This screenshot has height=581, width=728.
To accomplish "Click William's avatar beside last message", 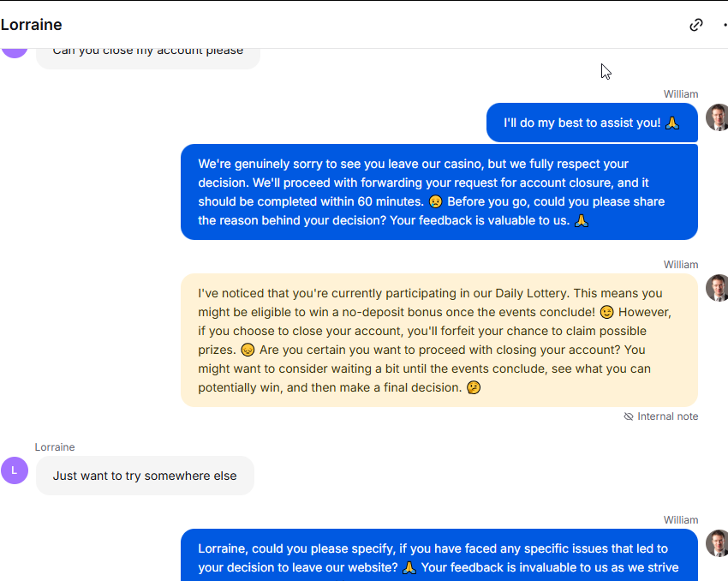I will coord(717,543).
